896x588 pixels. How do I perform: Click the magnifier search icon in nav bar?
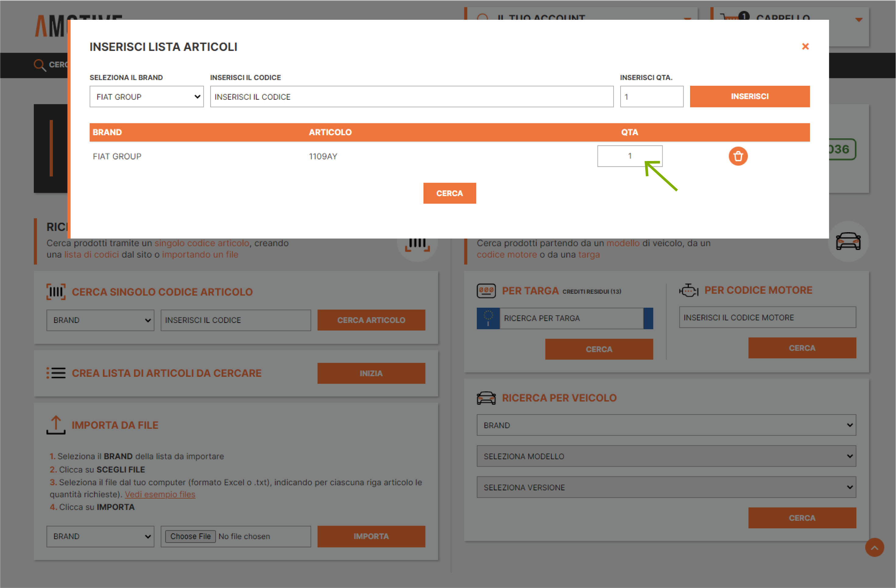click(39, 65)
